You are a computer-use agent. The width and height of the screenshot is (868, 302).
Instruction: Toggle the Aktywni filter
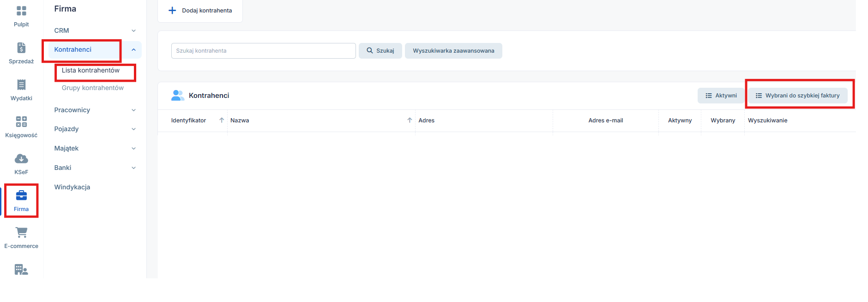click(721, 96)
